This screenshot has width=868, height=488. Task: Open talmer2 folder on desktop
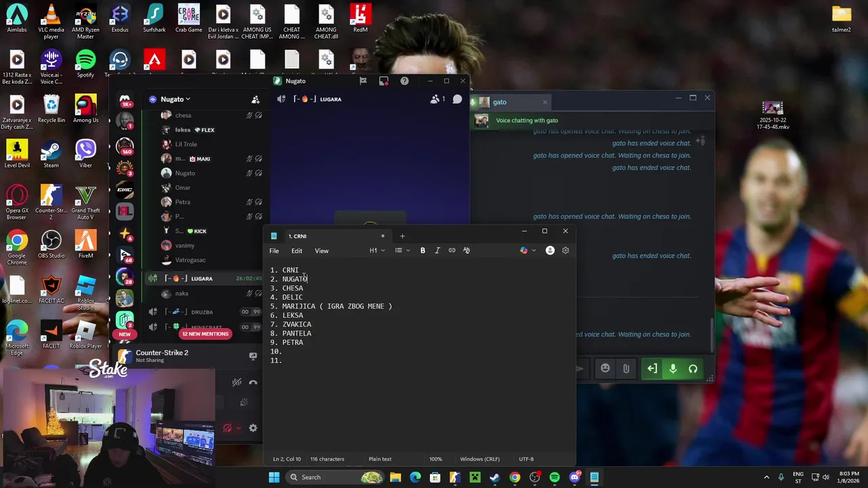(x=842, y=19)
